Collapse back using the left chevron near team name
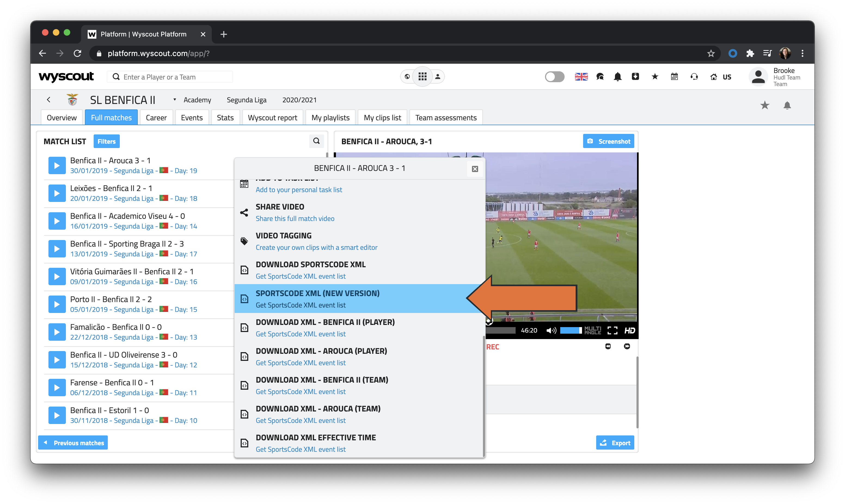The image size is (845, 504). pyautogui.click(x=48, y=100)
